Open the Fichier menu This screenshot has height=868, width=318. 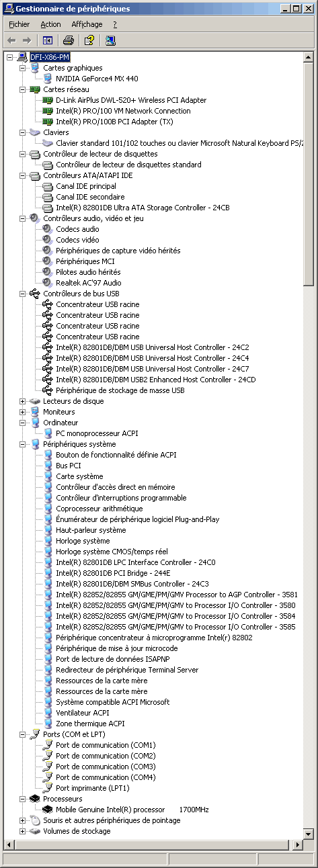[x=19, y=24]
